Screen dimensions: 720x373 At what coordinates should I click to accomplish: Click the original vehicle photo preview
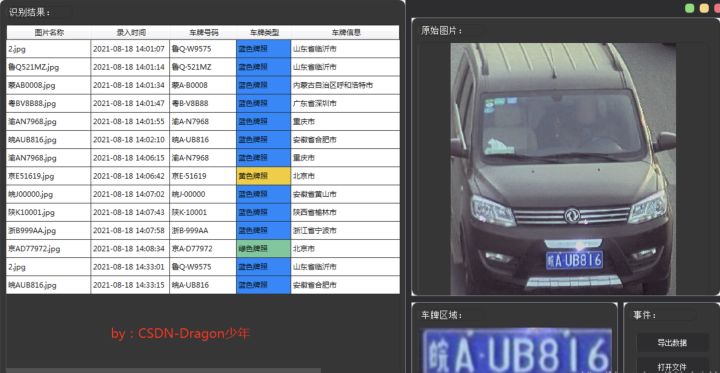pos(563,169)
